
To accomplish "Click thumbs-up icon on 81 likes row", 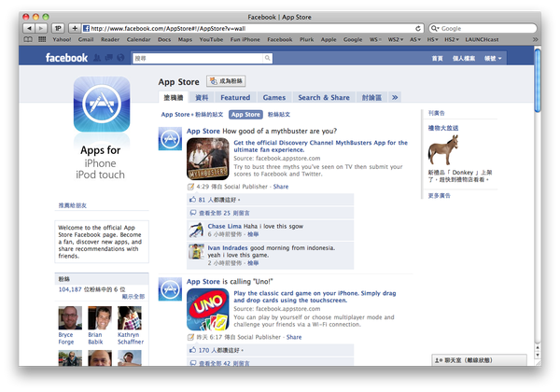I will pos(193,199).
